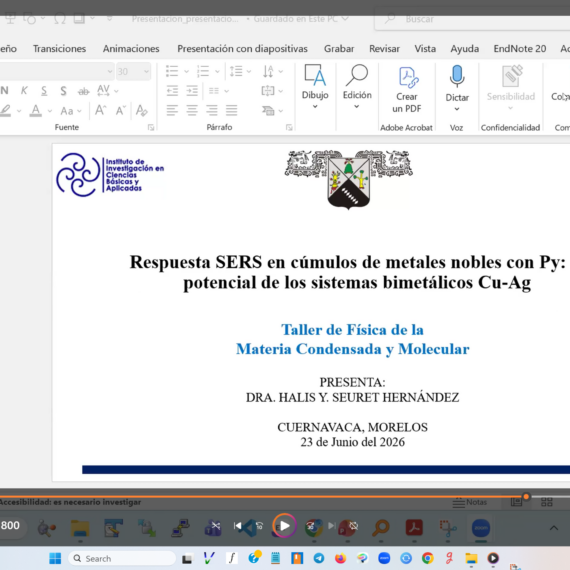Expand the font color arrow
Screen dimensions: 570x570
coord(50,111)
